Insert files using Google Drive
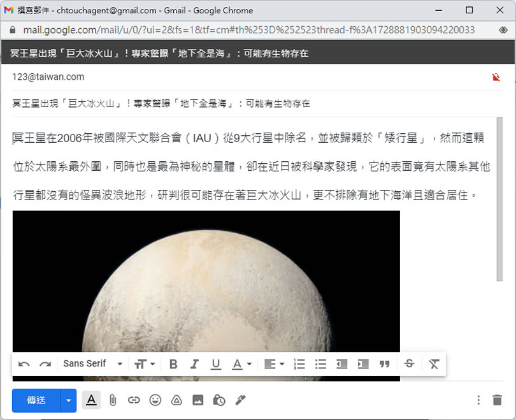Screen dimensions: 516x420 [x=176, y=400]
